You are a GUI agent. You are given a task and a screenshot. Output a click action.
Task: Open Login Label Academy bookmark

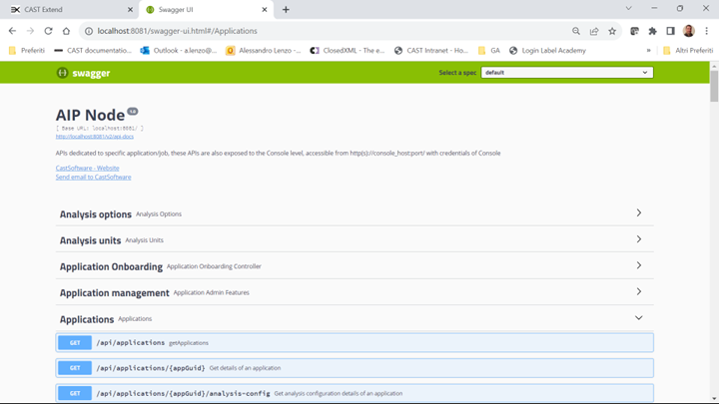[x=548, y=50]
